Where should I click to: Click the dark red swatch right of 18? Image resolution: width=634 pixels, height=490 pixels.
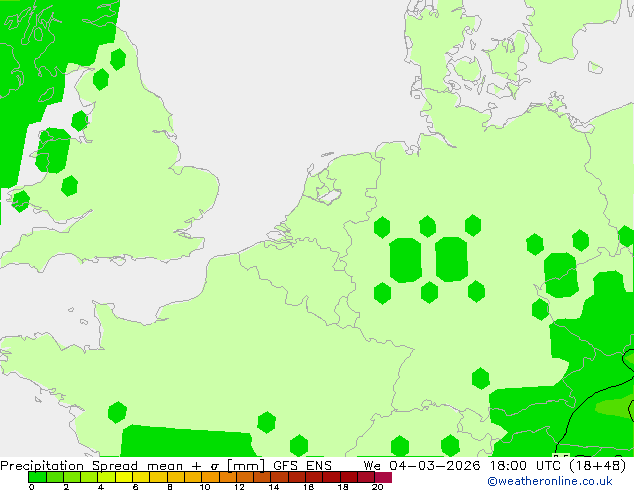[x=349, y=477]
